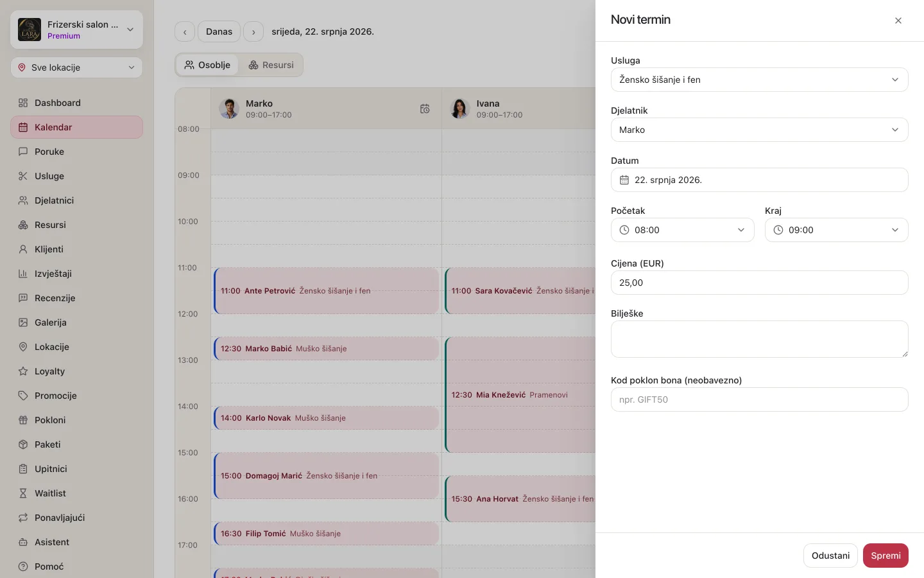Open the Usluga service dropdown

760,80
